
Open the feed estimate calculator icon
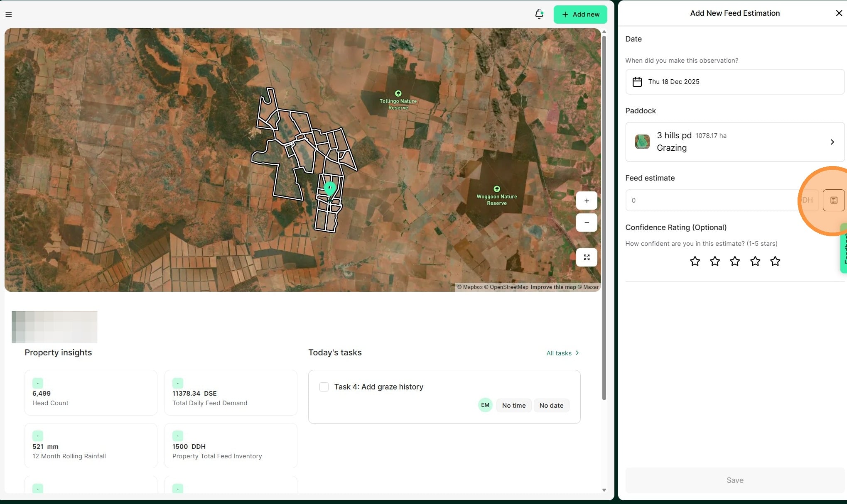coord(833,200)
